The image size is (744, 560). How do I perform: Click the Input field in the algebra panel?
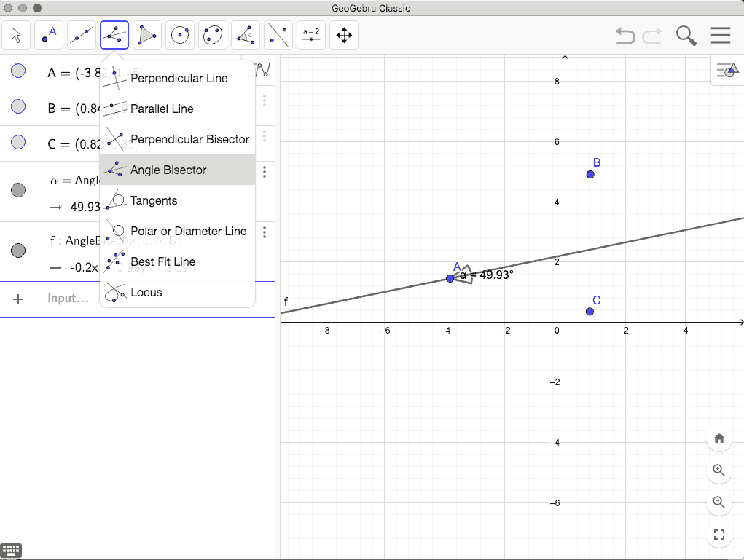pos(69,298)
